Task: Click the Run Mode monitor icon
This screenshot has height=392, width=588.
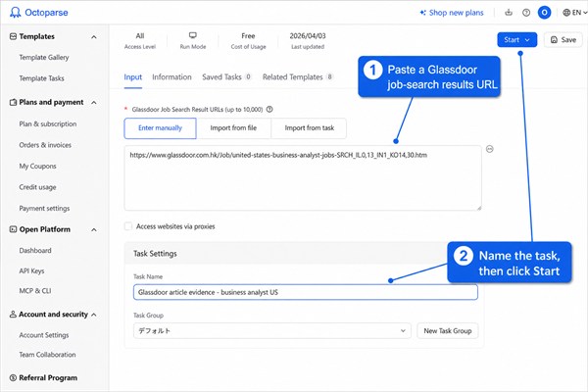Action: click(193, 35)
